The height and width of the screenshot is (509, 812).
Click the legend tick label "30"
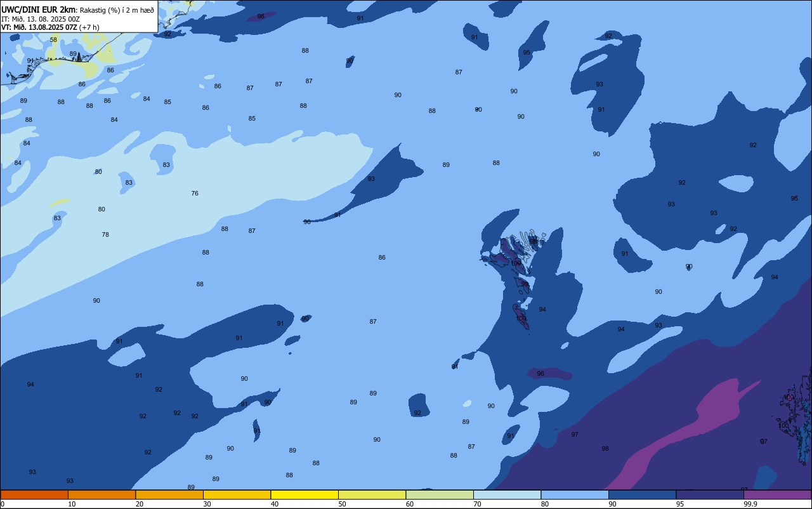[207, 504]
